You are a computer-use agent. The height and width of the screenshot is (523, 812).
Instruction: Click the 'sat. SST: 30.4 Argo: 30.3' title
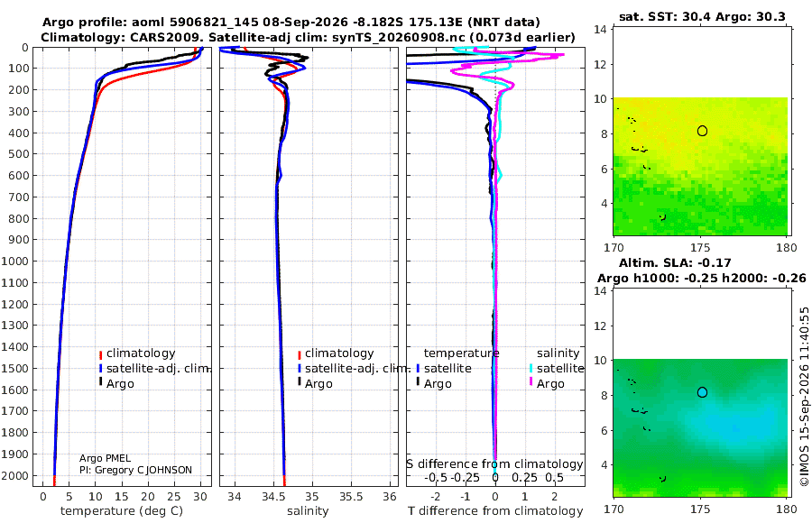702,16
